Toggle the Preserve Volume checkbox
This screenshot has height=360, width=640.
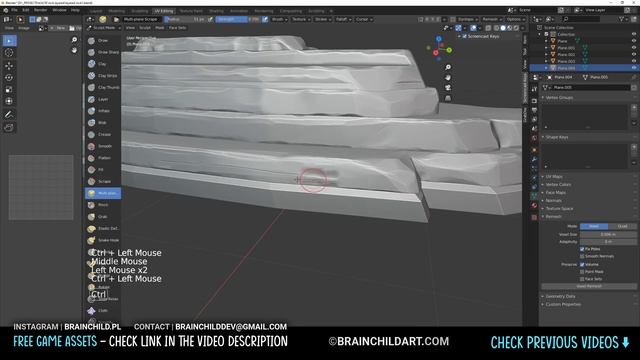[582, 264]
